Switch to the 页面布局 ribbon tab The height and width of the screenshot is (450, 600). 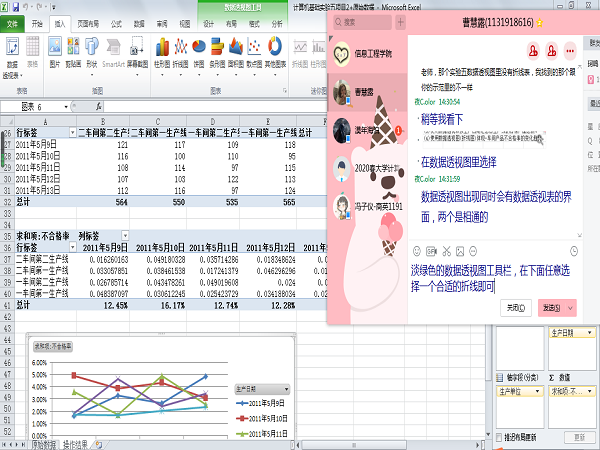[89, 20]
